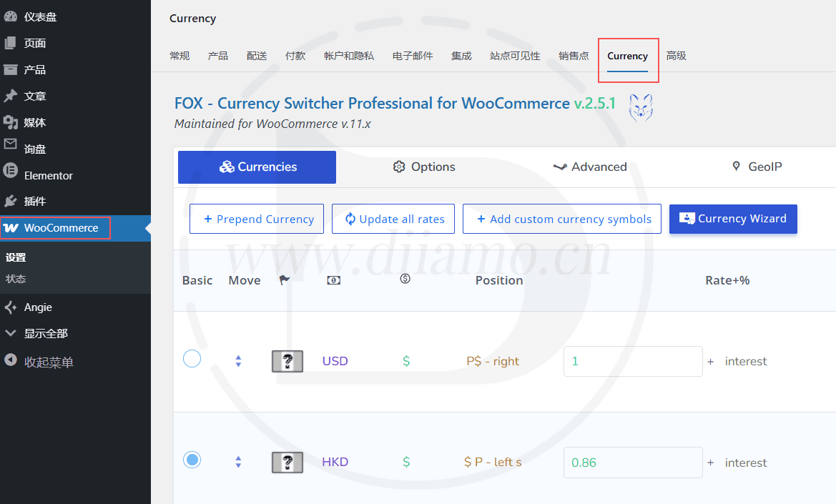Switch to the 集成 tab
836x504 pixels.
[x=461, y=56]
